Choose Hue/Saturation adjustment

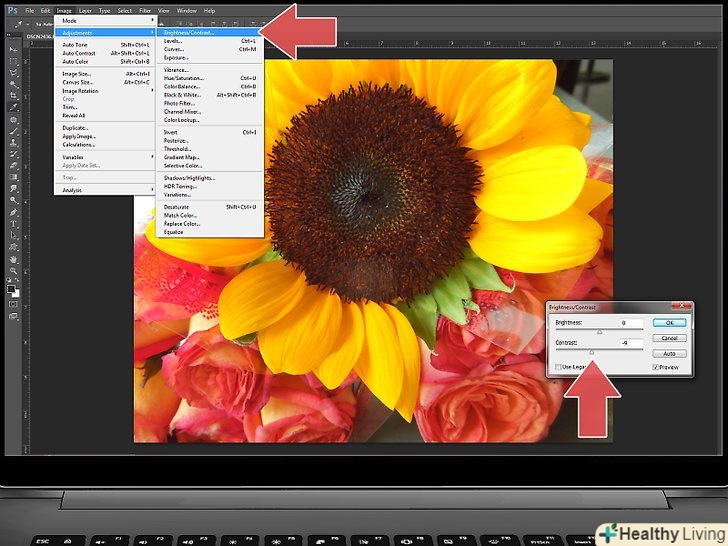pyautogui.click(x=209, y=78)
